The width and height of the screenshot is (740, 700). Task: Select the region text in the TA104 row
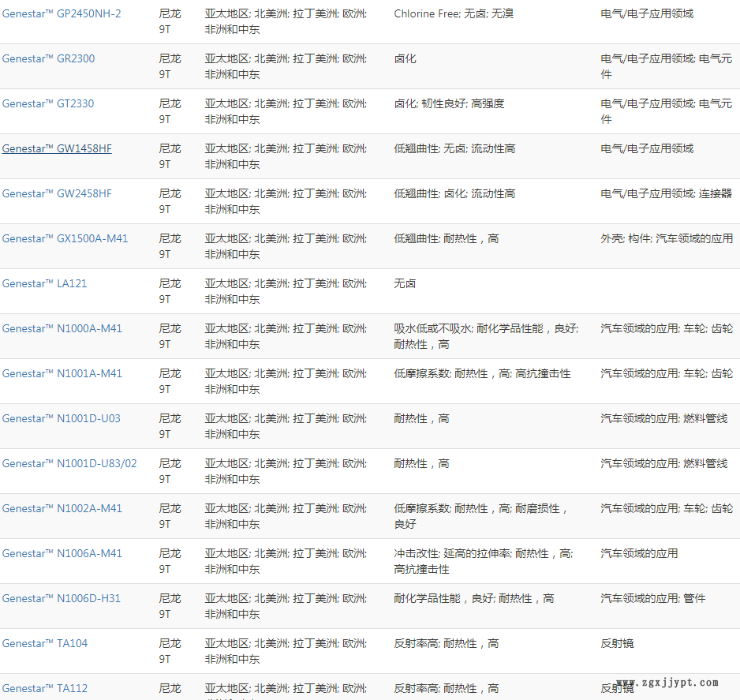pyautogui.click(x=286, y=651)
